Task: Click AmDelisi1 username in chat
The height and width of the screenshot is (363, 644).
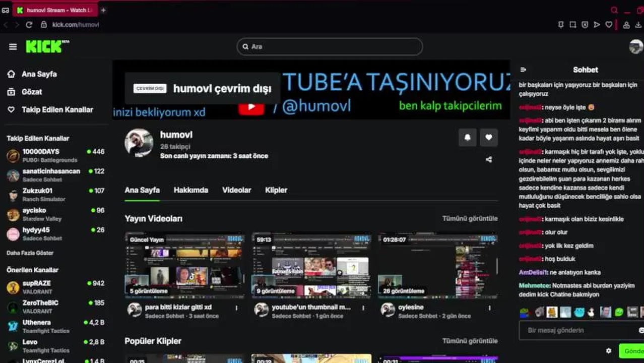Action: coord(533,272)
